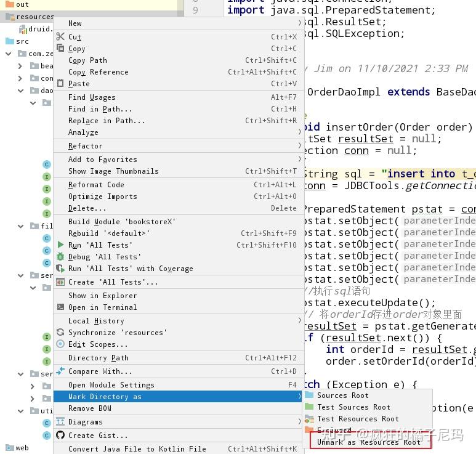Click the Test Resources Root folder icon
Viewport: 476px width, 454px height.
(309, 419)
